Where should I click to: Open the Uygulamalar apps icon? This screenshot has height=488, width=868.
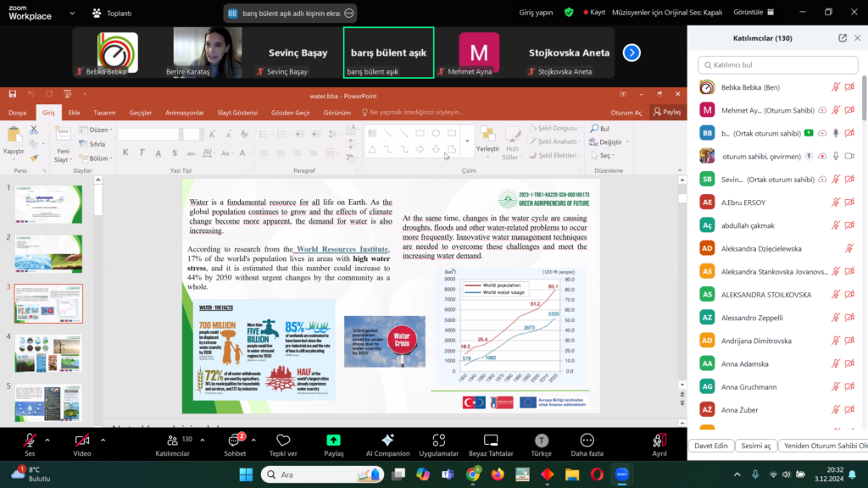click(x=438, y=441)
